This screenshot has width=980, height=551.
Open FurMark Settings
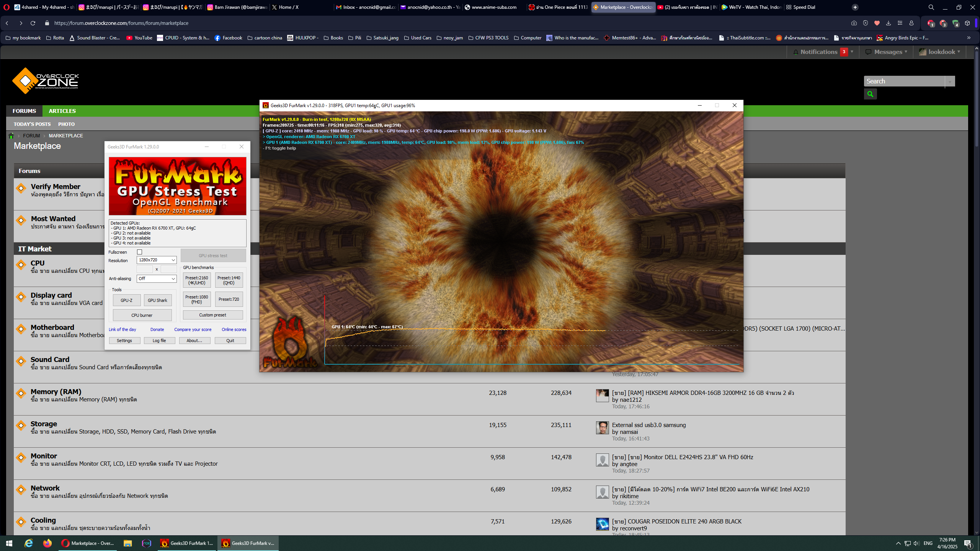click(x=124, y=341)
